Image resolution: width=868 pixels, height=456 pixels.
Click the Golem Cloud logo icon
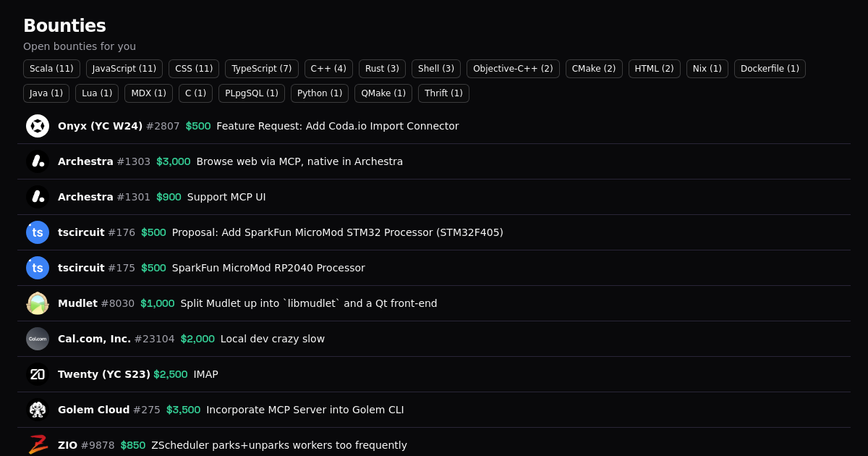tap(38, 410)
